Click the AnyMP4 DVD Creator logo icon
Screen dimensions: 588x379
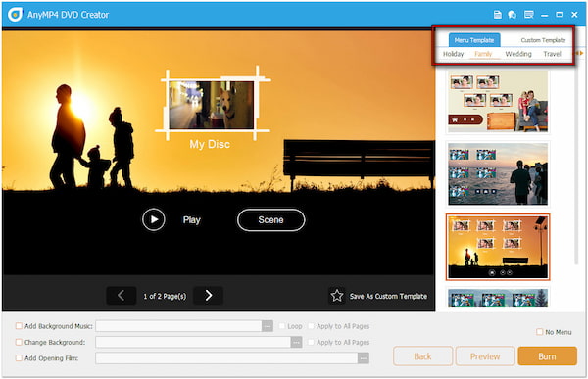[15, 15]
